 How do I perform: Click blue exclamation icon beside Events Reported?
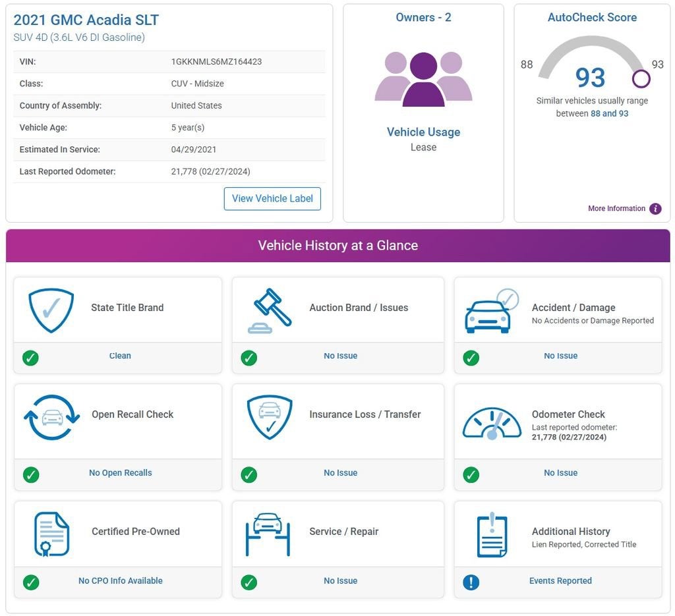(471, 582)
